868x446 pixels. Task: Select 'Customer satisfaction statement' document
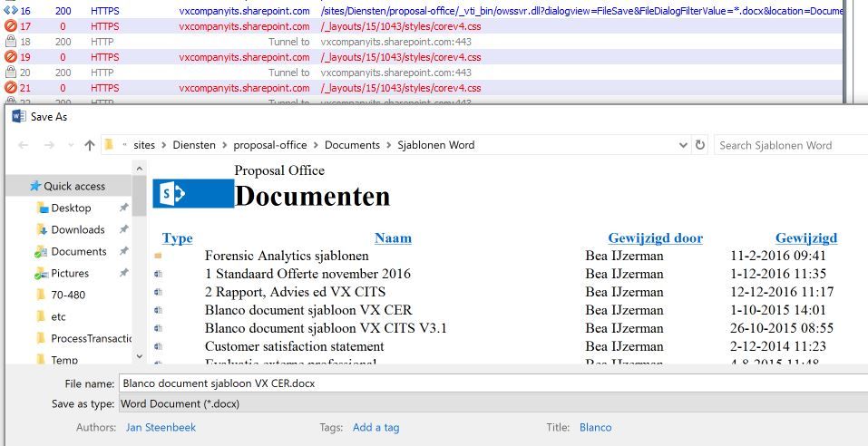pyautogui.click(x=295, y=347)
